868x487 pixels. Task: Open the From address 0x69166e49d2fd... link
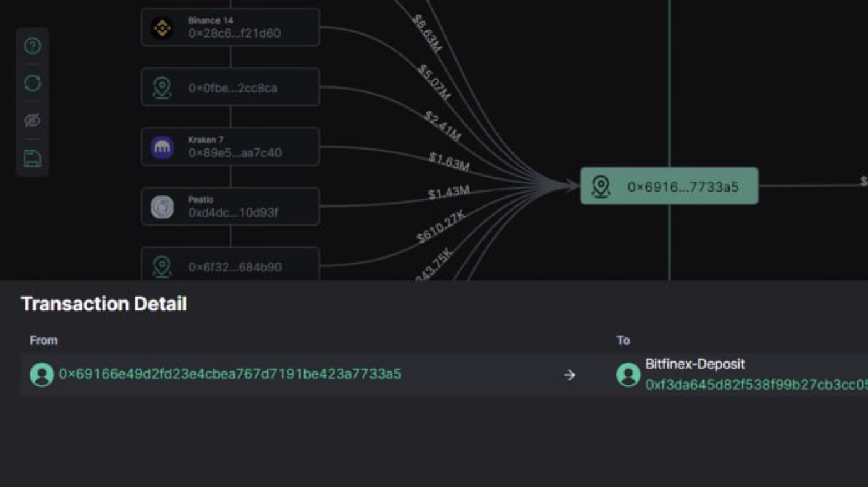(x=230, y=374)
